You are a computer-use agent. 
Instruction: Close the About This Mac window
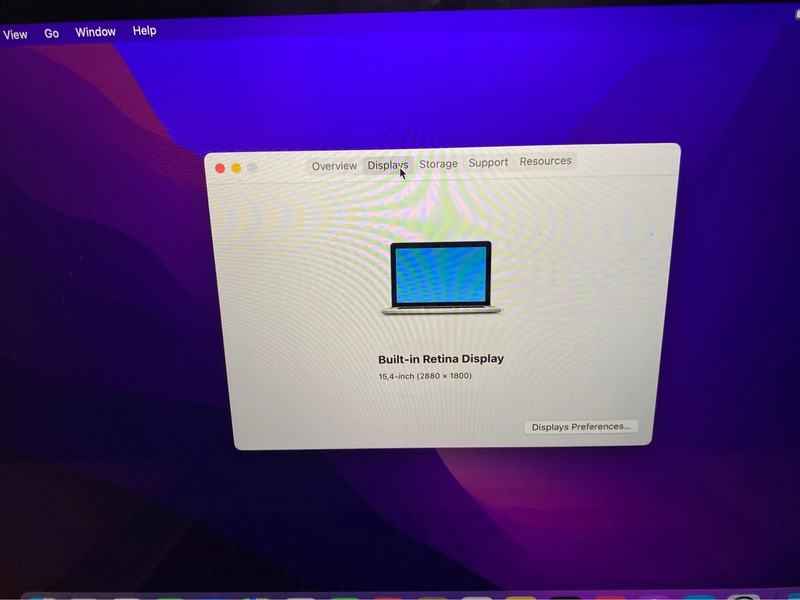click(x=220, y=168)
